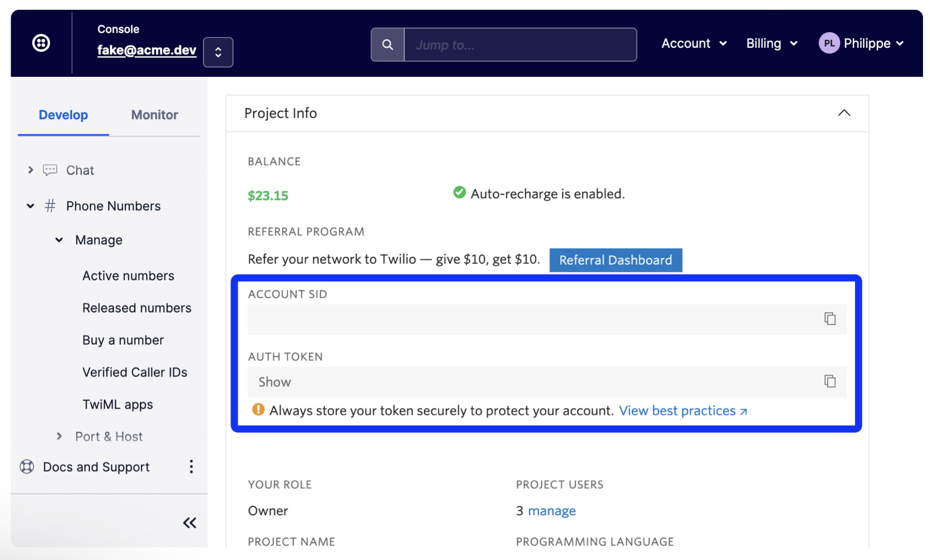Click the orange token warning icon

[x=258, y=410]
